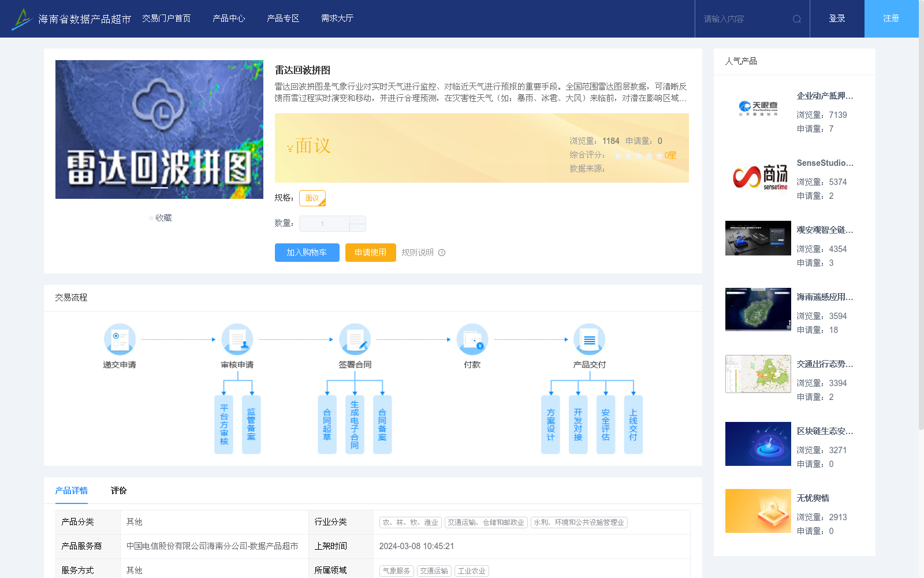This screenshot has height=578, width=924.
Task: Open the 企业动产抵押 product title
Action: tap(825, 96)
